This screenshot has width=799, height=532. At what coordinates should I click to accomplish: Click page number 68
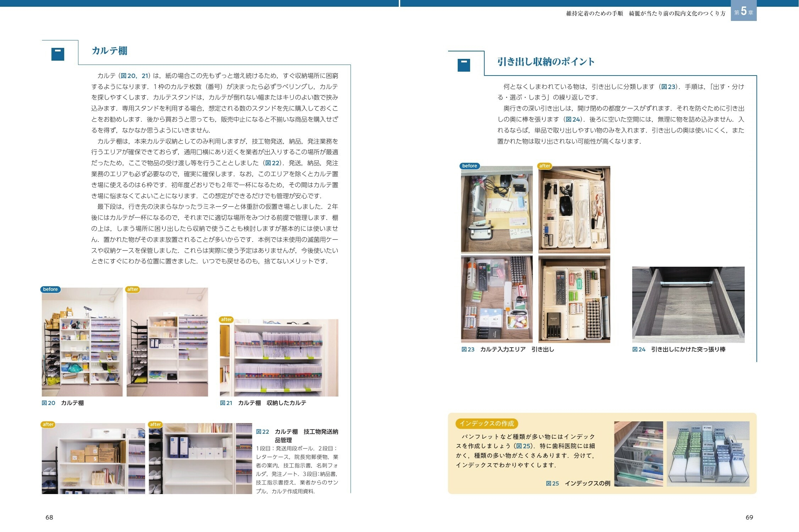[49, 517]
